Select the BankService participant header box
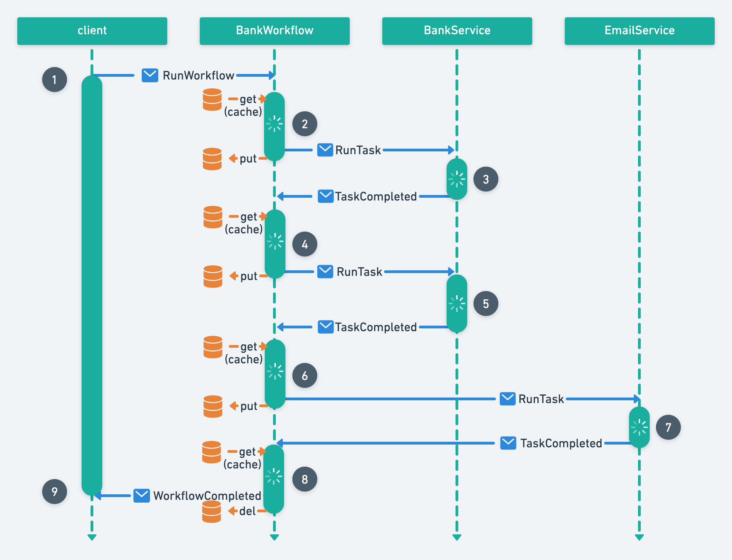732x560 pixels. pyautogui.click(x=457, y=31)
